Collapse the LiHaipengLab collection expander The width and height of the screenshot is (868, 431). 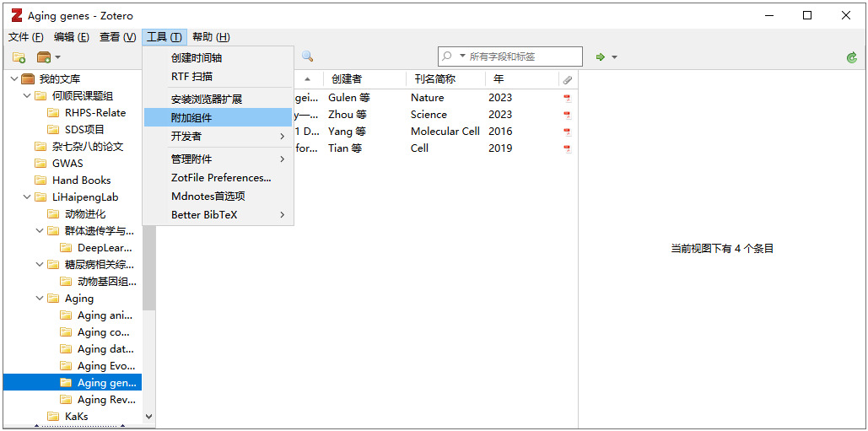click(x=27, y=197)
